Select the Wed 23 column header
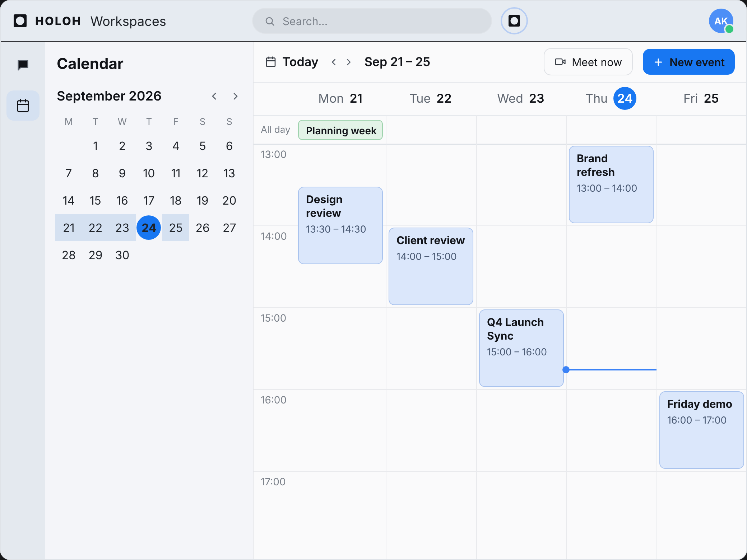747x560 pixels. coord(521,98)
